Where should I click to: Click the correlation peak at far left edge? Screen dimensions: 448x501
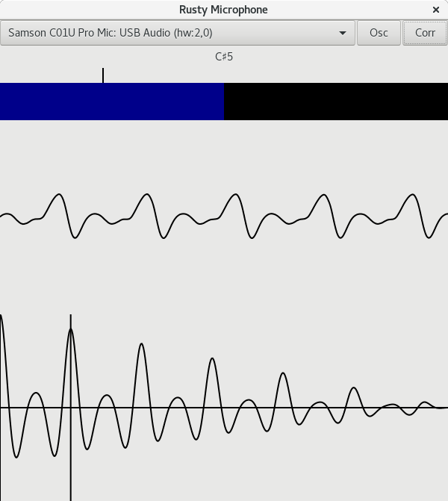(1, 317)
